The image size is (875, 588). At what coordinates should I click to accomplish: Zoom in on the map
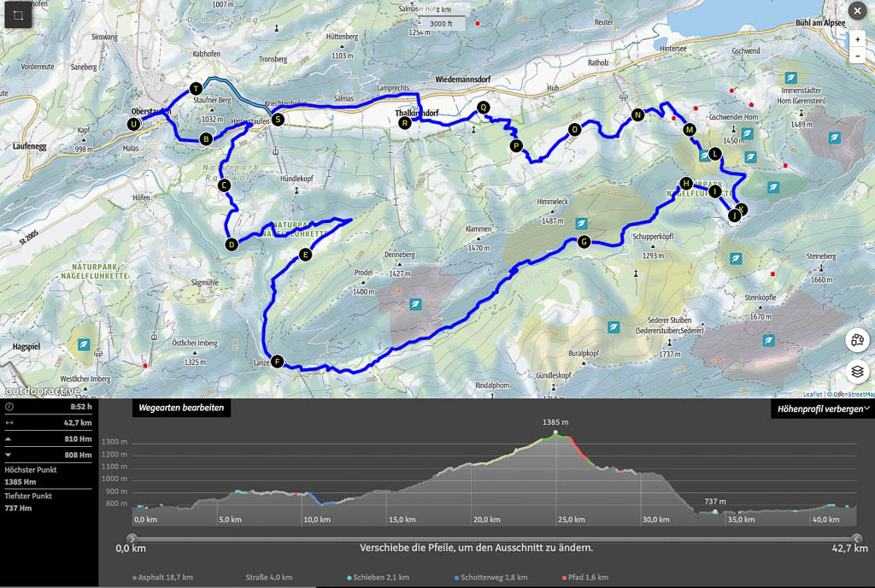857,39
